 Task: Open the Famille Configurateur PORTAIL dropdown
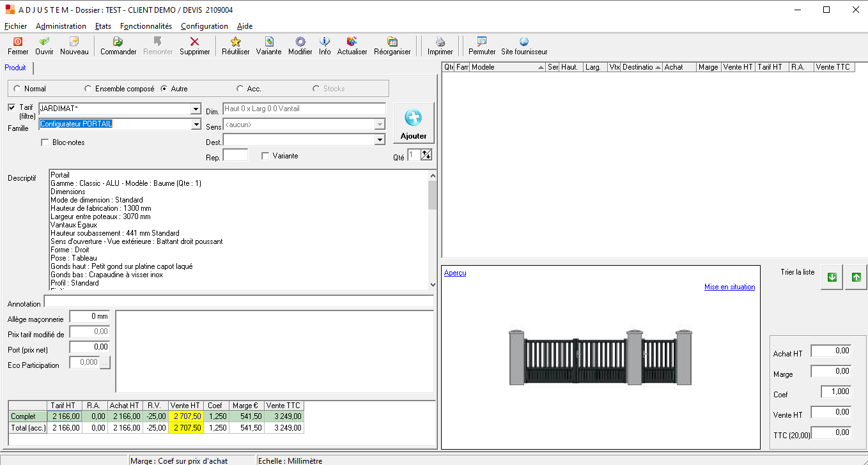[196, 125]
